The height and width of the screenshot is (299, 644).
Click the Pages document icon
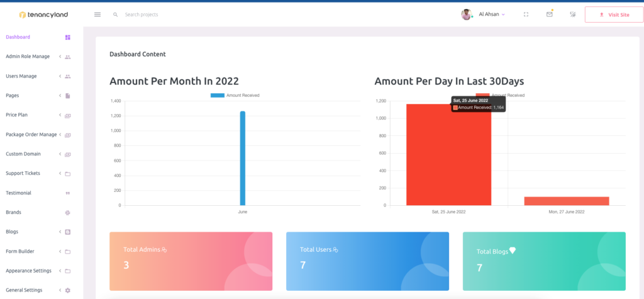click(x=68, y=96)
